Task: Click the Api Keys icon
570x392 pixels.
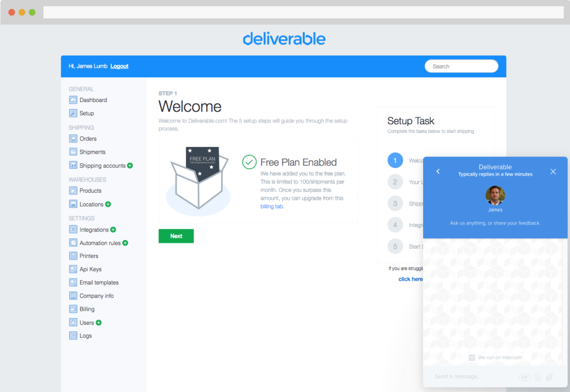Action: 73,269
